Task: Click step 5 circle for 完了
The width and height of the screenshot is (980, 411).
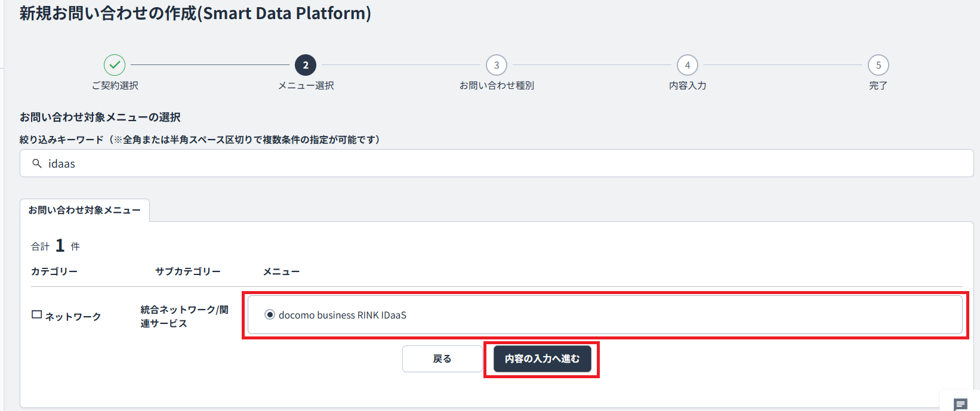Action: click(x=879, y=65)
